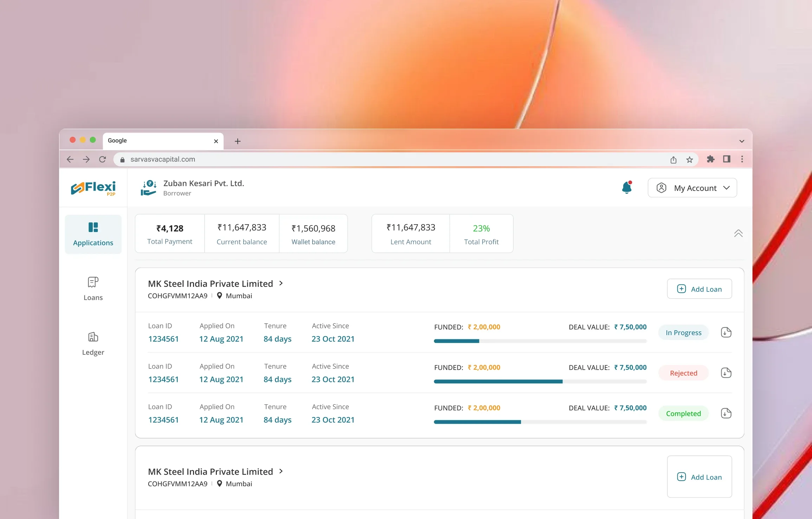
Task: Go forward in browser history
Action: (x=86, y=159)
